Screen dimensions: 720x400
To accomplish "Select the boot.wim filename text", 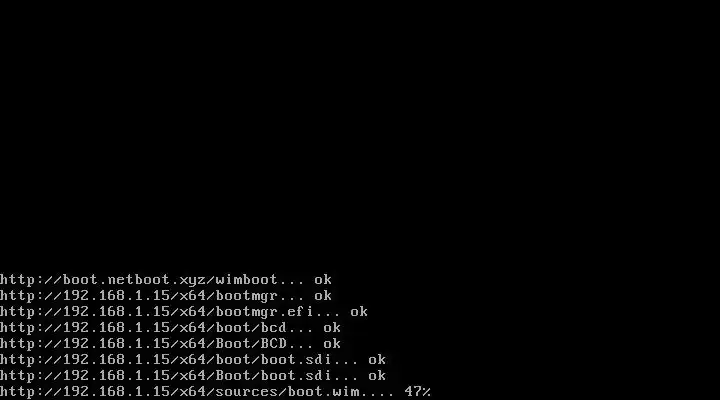I will click(323, 392).
